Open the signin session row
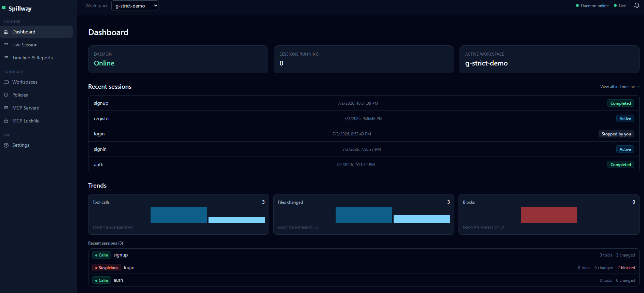This screenshot has height=293, width=644. [364, 149]
